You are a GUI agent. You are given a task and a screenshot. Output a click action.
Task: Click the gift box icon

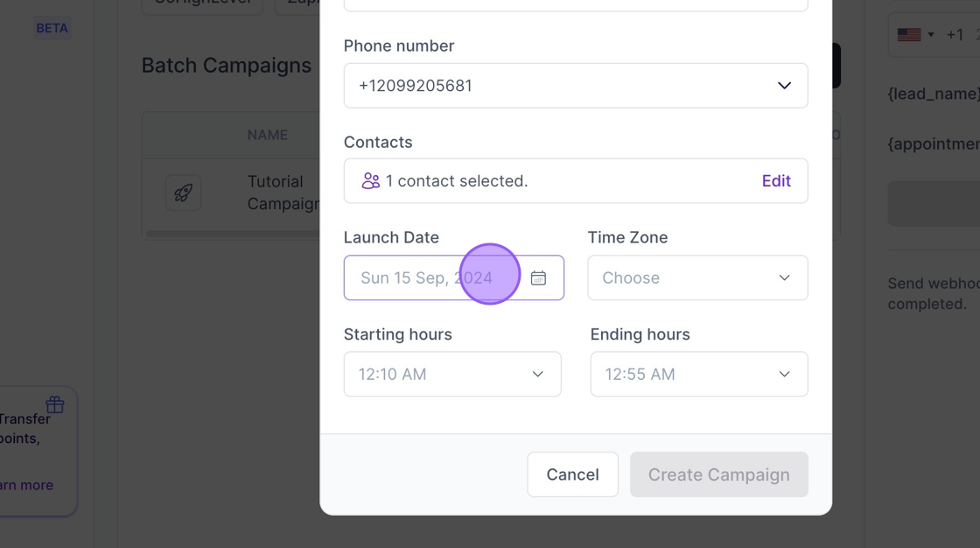55,404
